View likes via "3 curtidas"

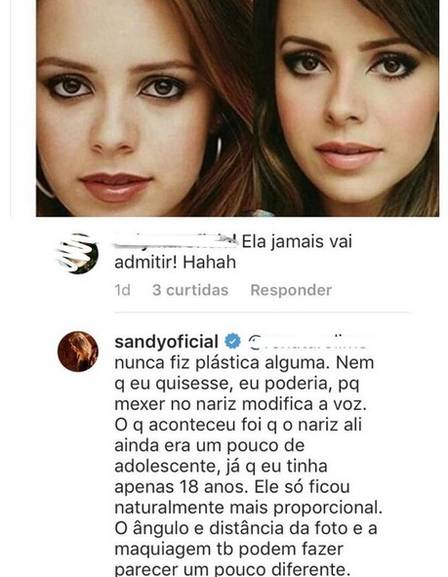[190, 290]
